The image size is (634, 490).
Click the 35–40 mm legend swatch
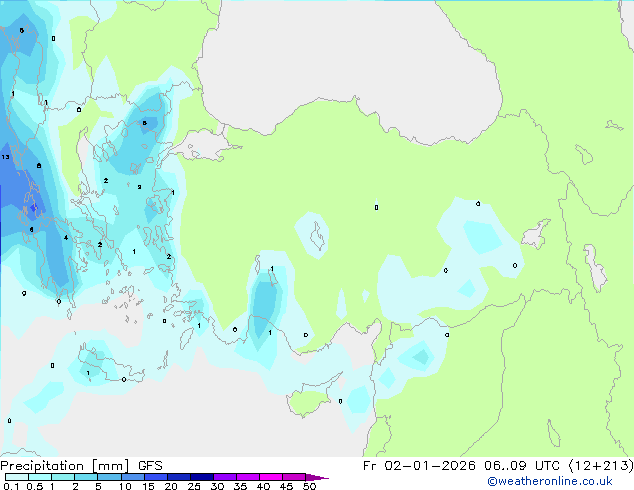[x=248, y=477]
